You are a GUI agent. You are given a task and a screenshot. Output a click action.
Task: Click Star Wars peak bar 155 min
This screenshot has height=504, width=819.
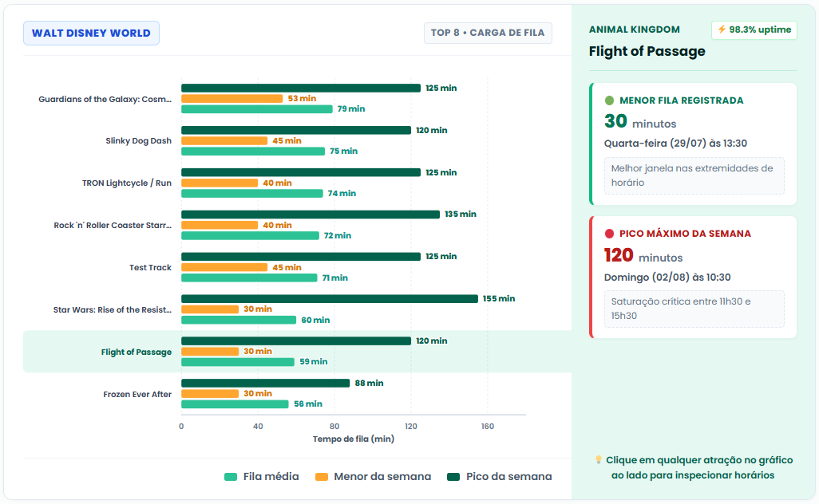(330, 299)
